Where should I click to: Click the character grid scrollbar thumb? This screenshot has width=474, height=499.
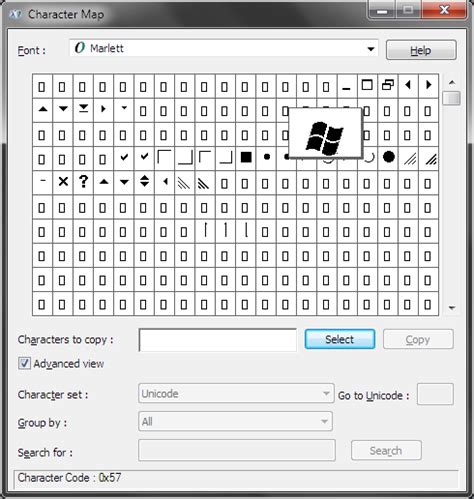point(452,98)
